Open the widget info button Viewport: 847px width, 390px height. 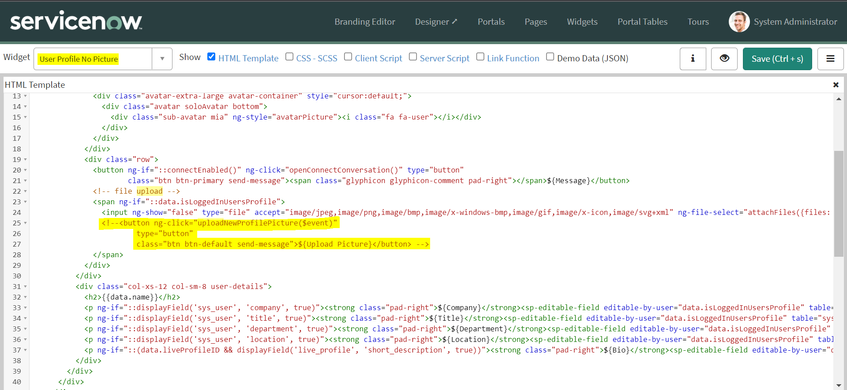point(693,59)
